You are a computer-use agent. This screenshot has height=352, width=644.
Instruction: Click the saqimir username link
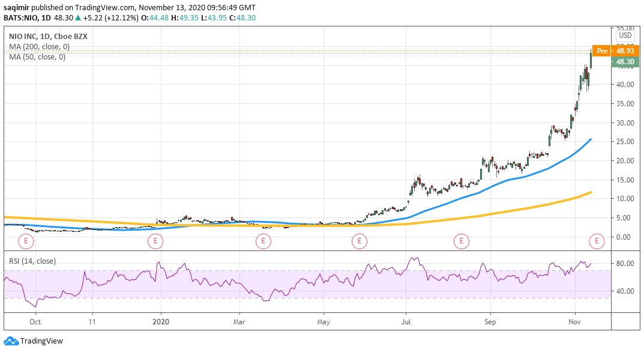[x=18, y=8]
